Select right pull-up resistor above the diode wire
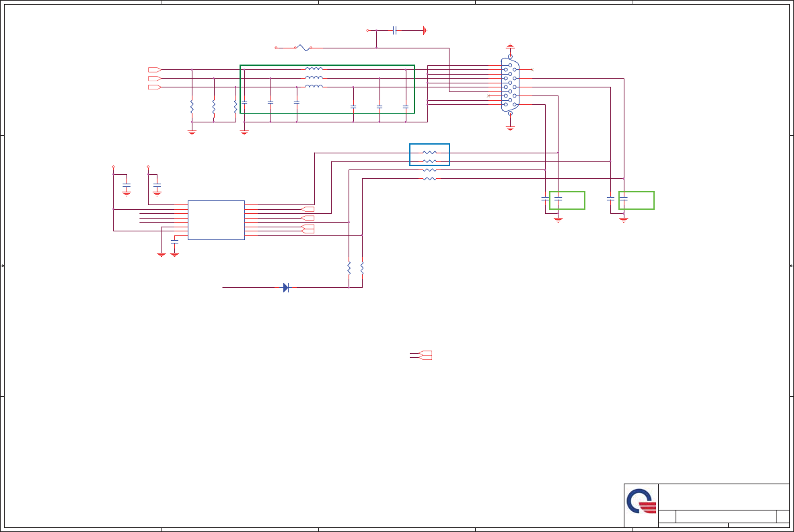The width and height of the screenshot is (794, 532). tap(362, 268)
